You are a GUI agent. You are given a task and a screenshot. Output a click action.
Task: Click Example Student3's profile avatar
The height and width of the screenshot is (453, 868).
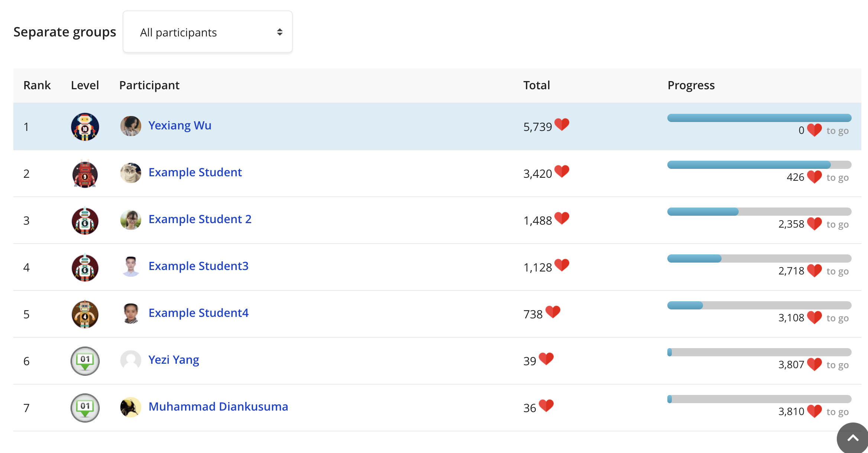131,267
